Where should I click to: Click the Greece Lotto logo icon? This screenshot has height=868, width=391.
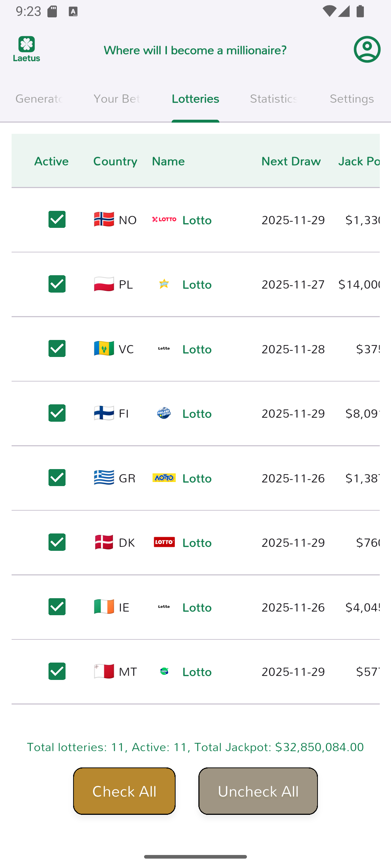point(164,478)
